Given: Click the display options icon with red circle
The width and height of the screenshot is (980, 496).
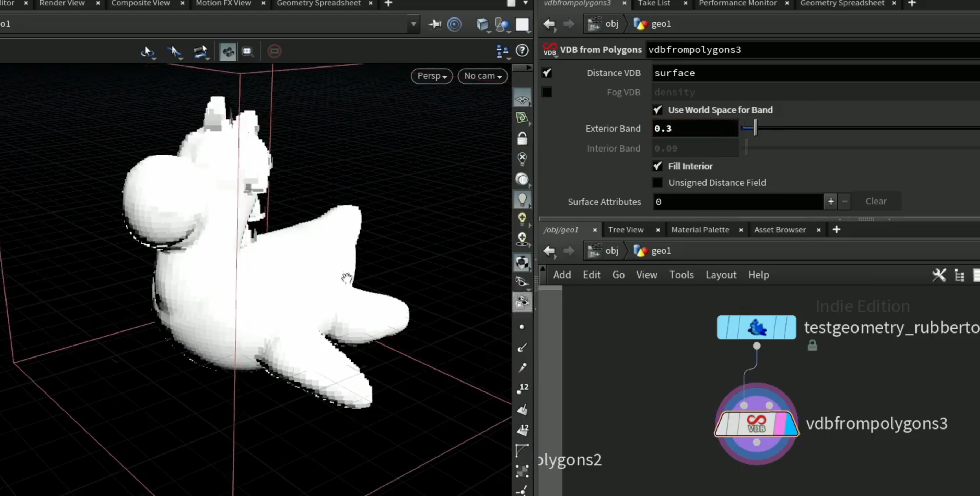Looking at the screenshot, I should [x=274, y=51].
